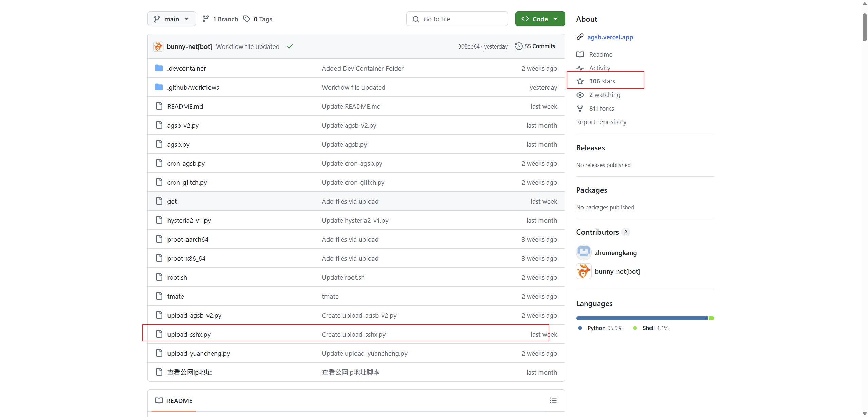Open the hysteria2-v1.py file
The image size is (868, 417).
click(x=189, y=220)
